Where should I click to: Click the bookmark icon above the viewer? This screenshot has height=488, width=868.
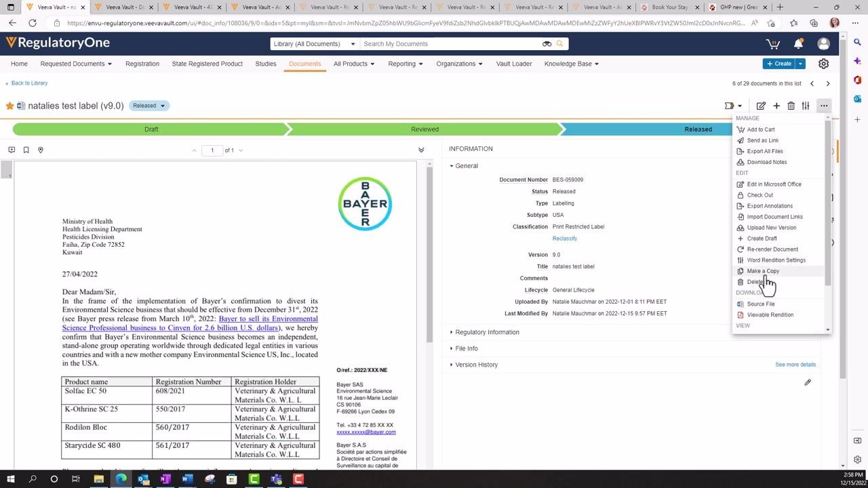[x=26, y=150]
